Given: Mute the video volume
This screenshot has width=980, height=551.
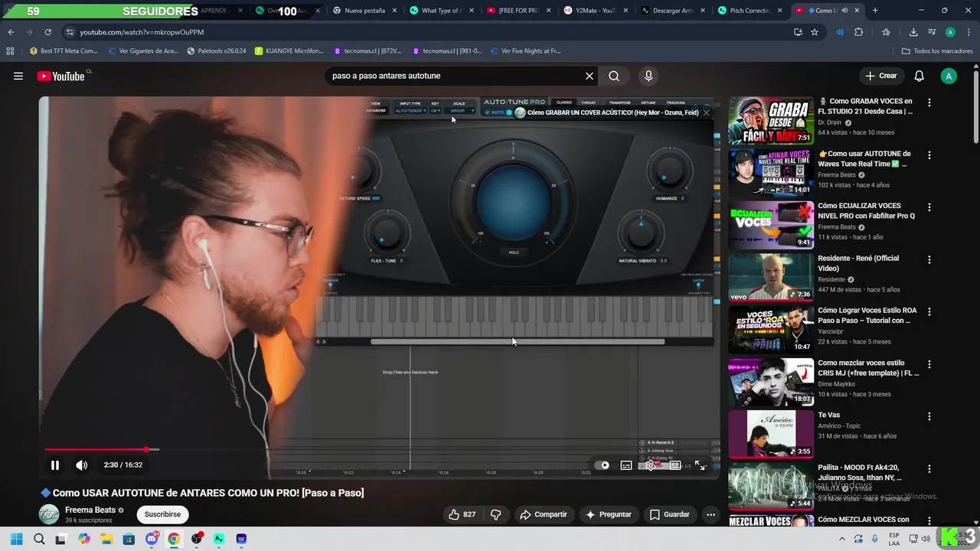Looking at the screenshot, I should pos(82,465).
